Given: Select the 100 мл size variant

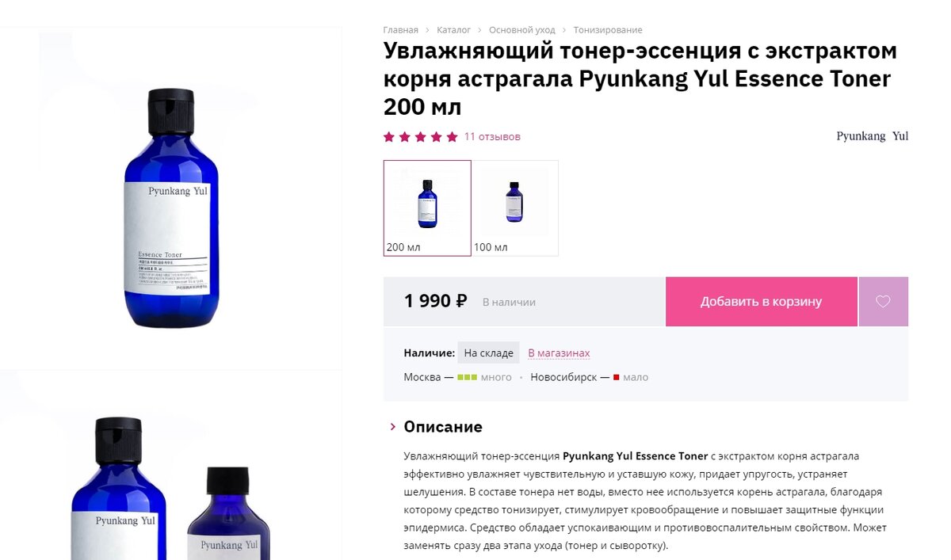Looking at the screenshot, I should tap(515, 208).
